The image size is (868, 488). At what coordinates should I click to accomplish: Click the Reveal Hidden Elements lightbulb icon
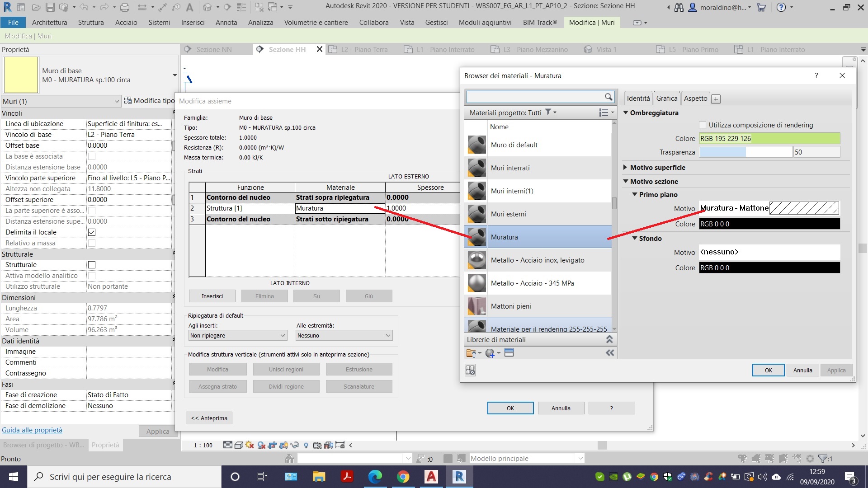click(306, 446)
